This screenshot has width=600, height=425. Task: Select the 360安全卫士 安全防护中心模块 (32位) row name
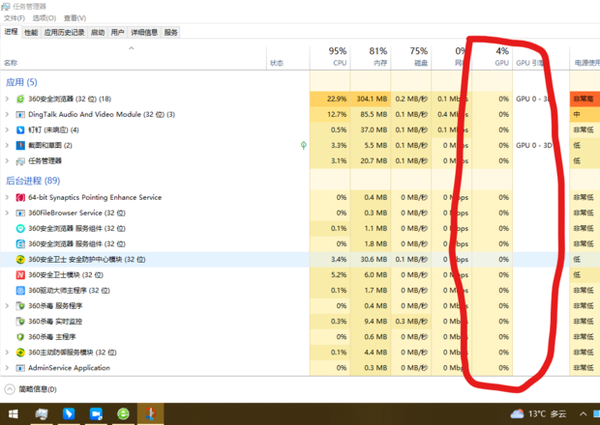point(87,259)
